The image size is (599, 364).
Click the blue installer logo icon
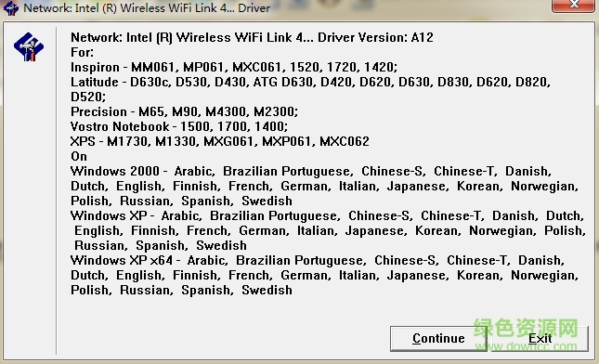(x=29, y=47)
